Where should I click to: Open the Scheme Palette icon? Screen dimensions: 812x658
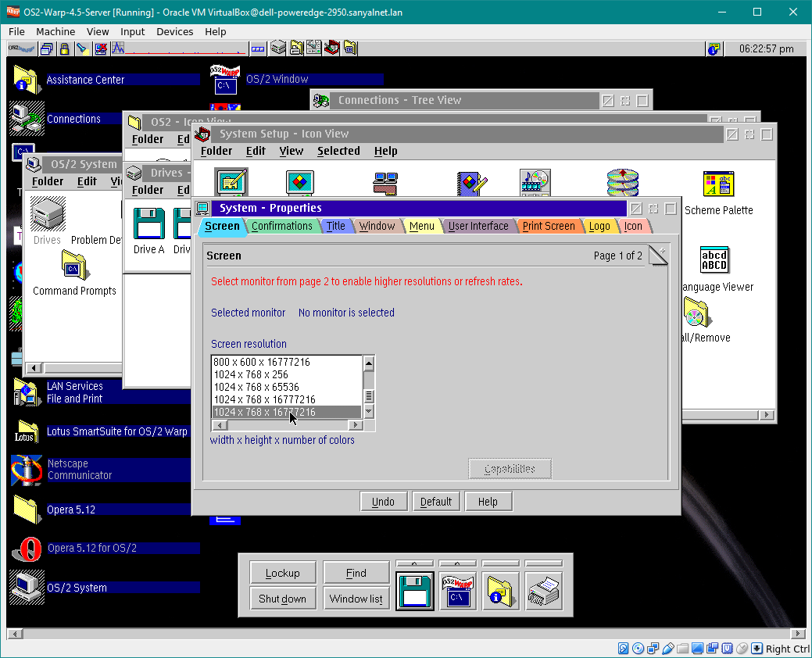tap(718, 184)
